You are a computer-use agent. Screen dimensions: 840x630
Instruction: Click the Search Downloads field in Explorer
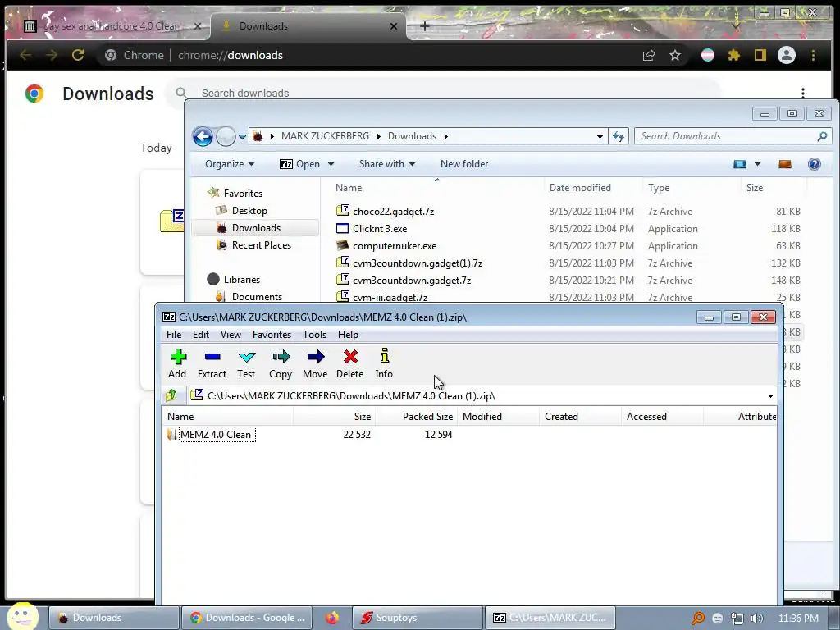[x=733, y=136]
